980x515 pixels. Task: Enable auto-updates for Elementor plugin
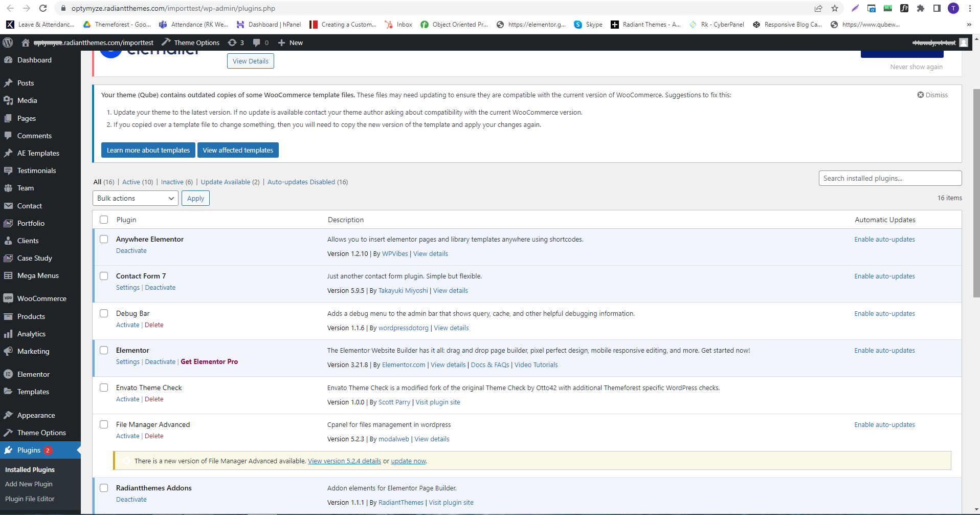coord(884,350)
